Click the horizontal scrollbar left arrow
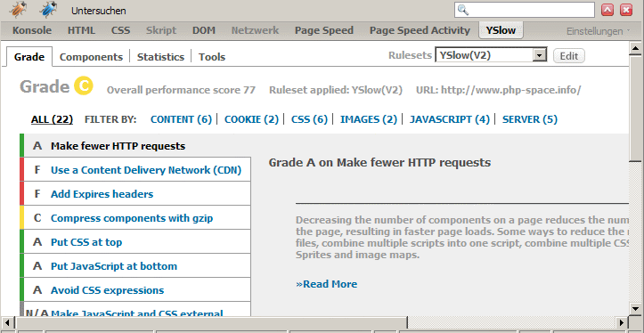 coord(8,322)
